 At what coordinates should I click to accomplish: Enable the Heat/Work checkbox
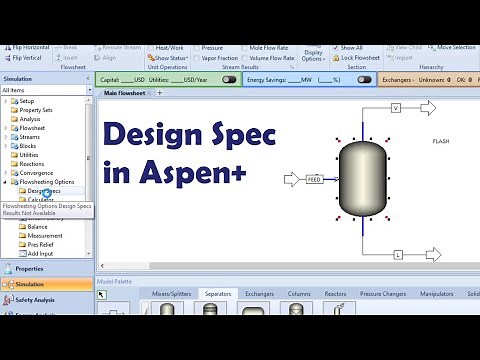pyautogui.click(x=151, y=48)
